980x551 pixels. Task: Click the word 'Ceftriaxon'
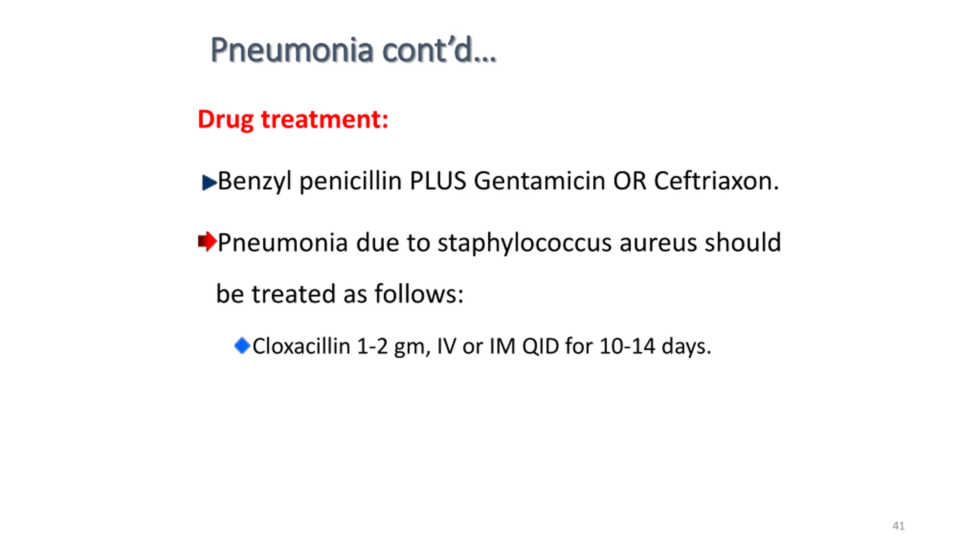[713, 181]
